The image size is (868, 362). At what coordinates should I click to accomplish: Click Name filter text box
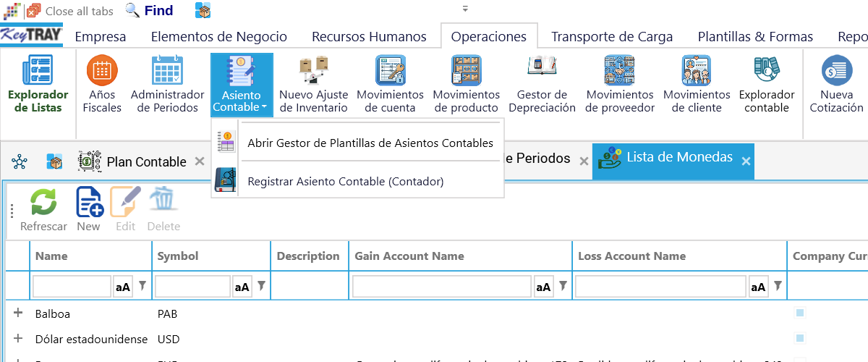(72, 287)
